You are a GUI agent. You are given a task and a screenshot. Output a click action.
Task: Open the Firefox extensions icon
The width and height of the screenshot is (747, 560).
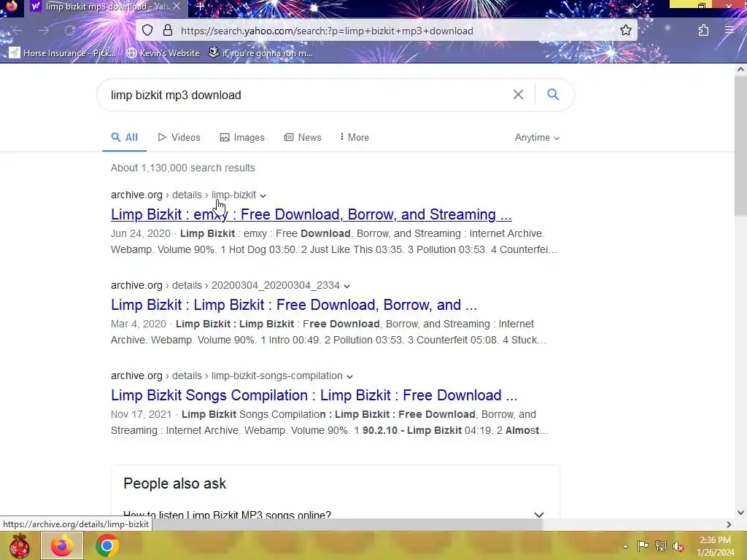(x=703, y=31)
